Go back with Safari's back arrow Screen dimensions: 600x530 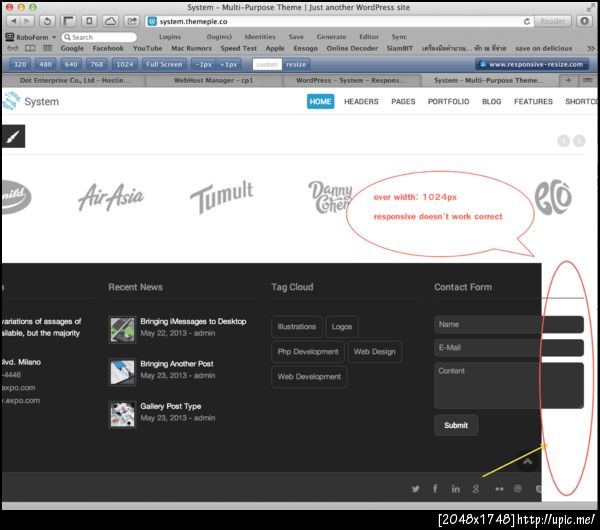[x=14, y=21]
